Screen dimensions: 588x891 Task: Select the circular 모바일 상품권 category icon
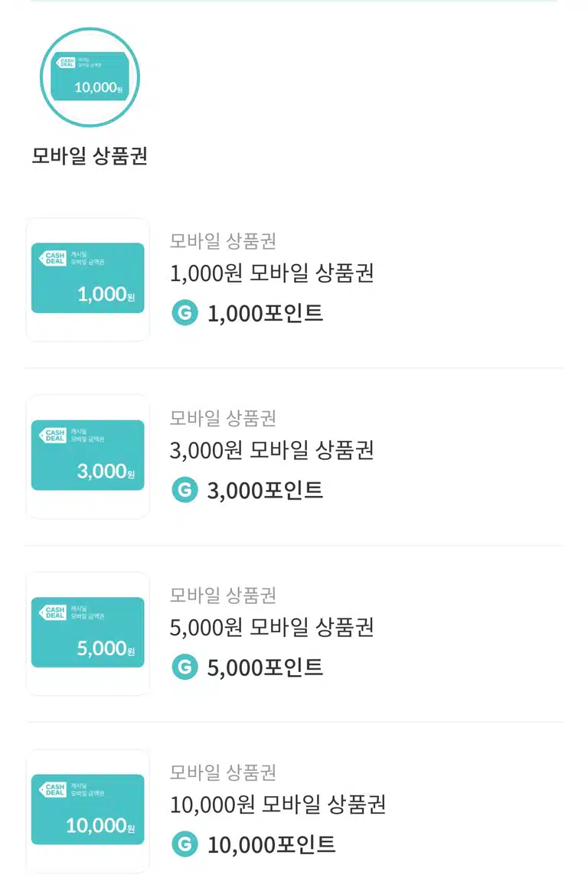(90, 77)
